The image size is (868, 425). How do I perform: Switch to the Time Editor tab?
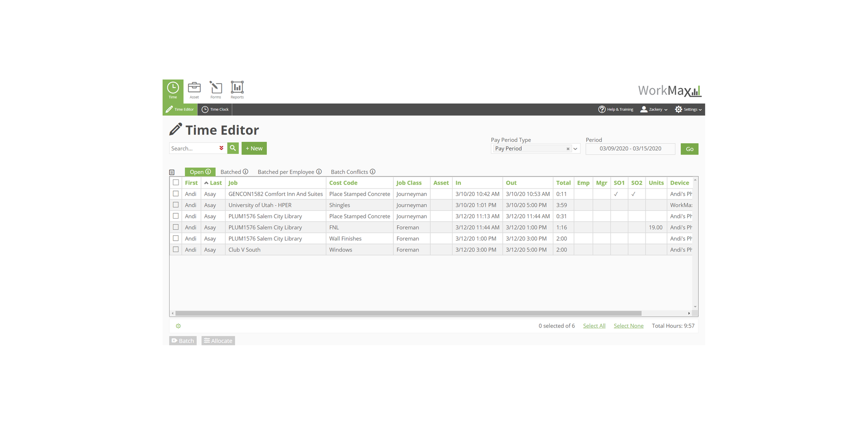tap(180, 109)
